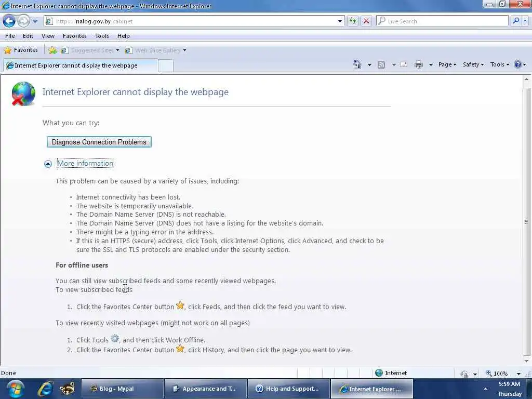The height and width of the screenshot is (399, 532).
Task: Click the globe error icon
Action: coord(23,94)
